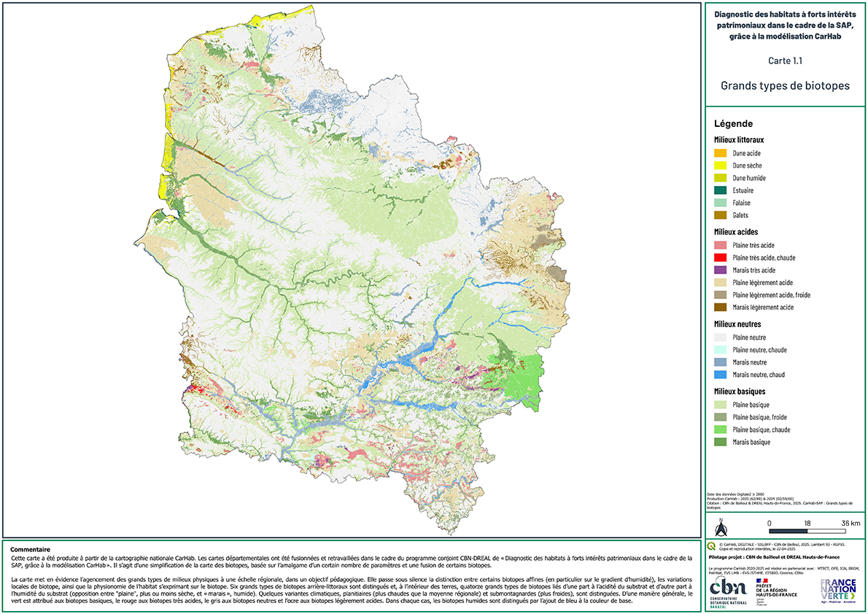Click the Commentaire heading below the map
The width and height of the screenshot is (868, 614).
[x=30, y=549]
